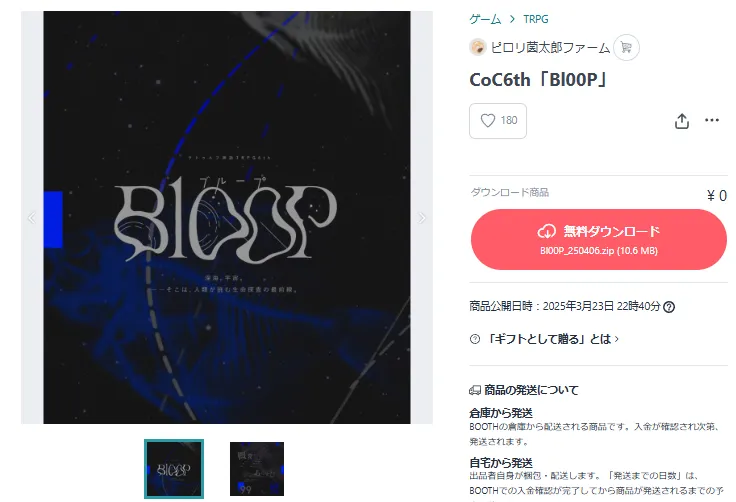Click the question icon before ギフトとして贈る

tap(475, 339)
